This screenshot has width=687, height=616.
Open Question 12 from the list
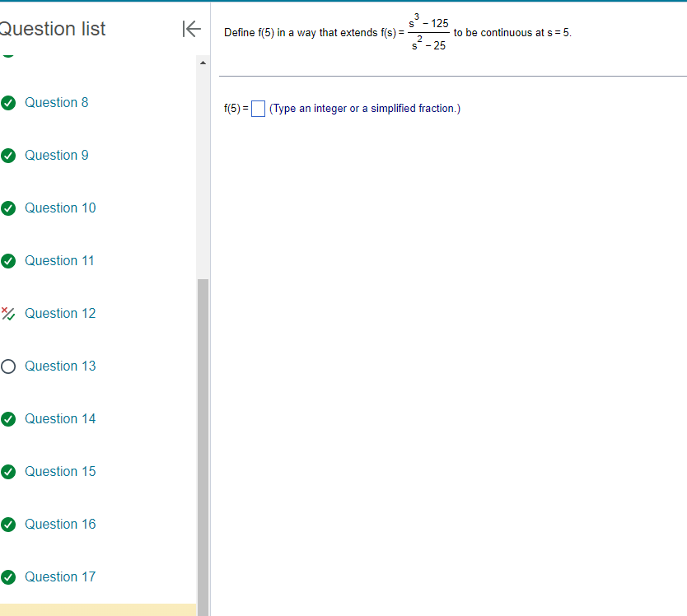pos(59,313)
